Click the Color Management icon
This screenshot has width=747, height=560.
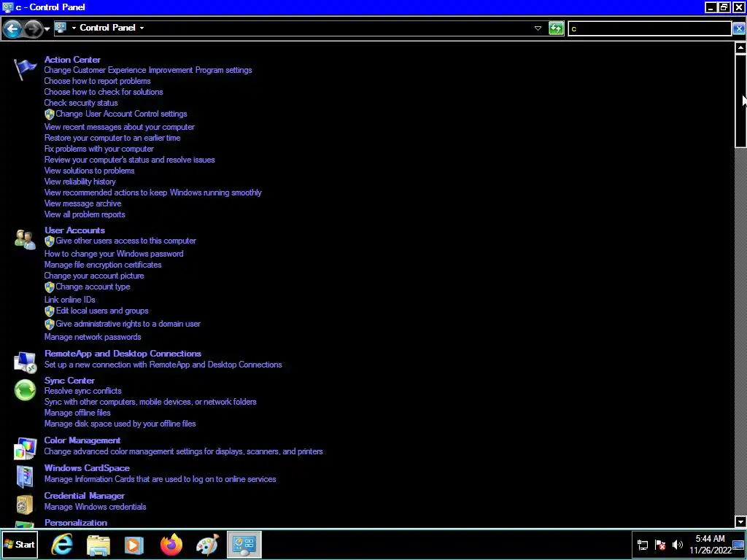[25, 448]
